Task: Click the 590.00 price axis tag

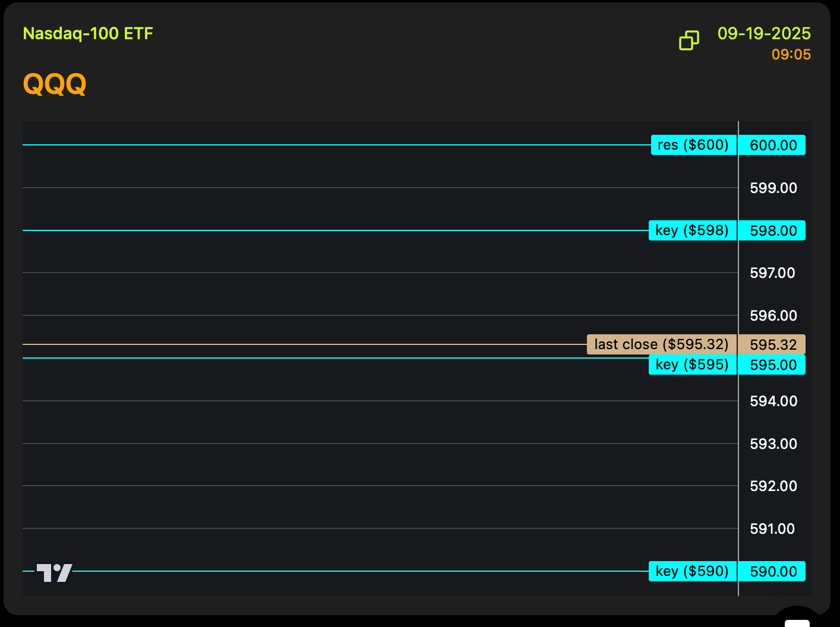Action: click(773, 571)
